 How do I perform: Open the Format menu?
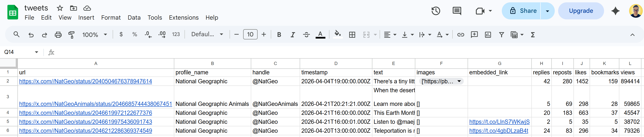pyautogui.click(x=111, y=17)
